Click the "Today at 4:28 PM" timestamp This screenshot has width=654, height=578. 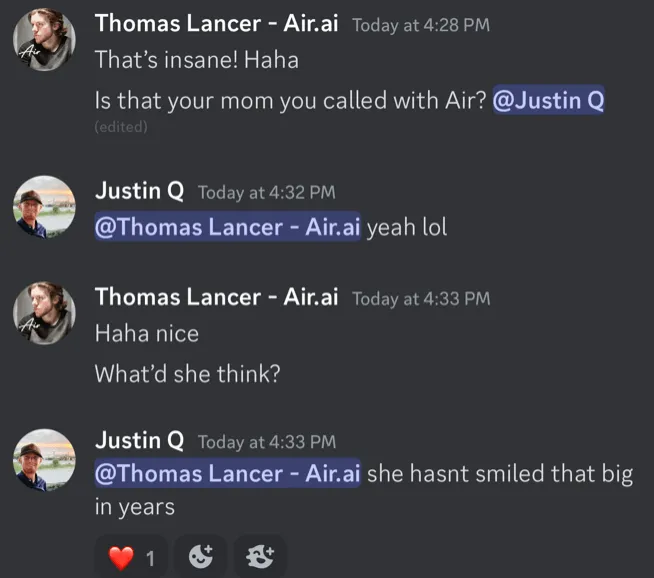(421, 25)
